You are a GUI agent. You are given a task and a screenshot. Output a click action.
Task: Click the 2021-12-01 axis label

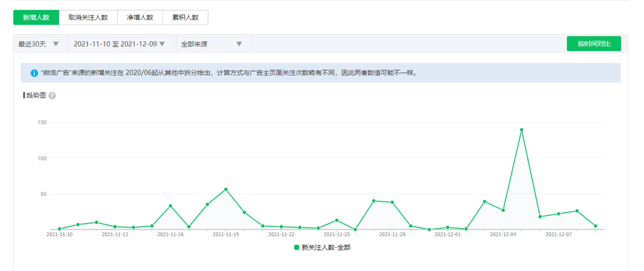[x=448, y=234]
